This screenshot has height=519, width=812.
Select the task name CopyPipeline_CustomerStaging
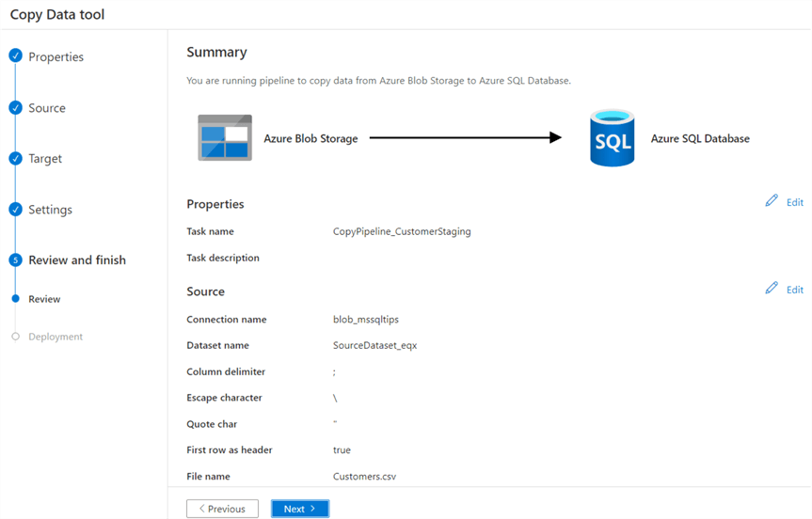(402, 231)
